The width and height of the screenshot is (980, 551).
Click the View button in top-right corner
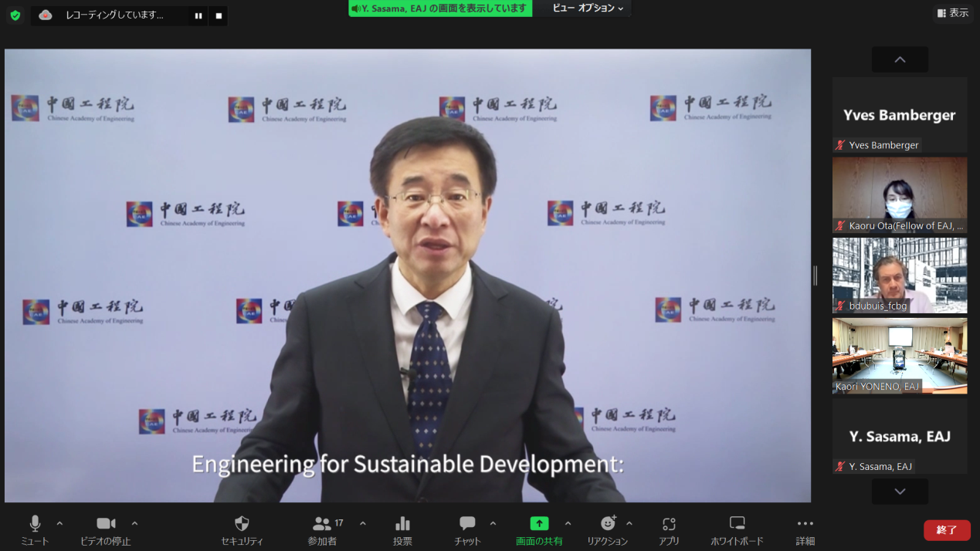[952, 13]
